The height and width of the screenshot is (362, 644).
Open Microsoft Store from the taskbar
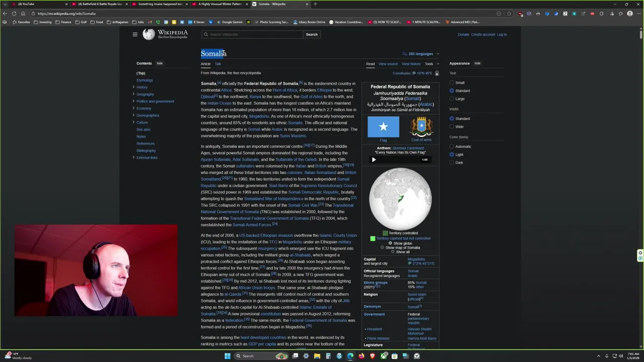(394, 356)
